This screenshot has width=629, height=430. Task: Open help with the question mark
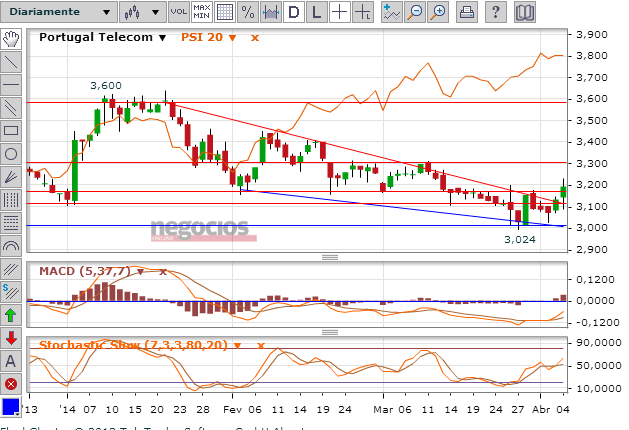click(495, 12)
